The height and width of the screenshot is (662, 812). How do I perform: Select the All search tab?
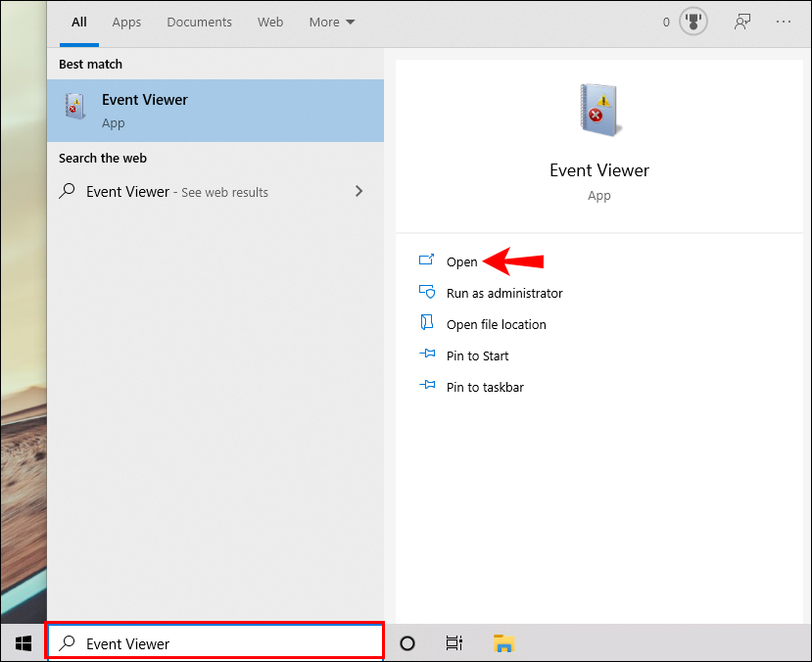[x=79, y=22]
